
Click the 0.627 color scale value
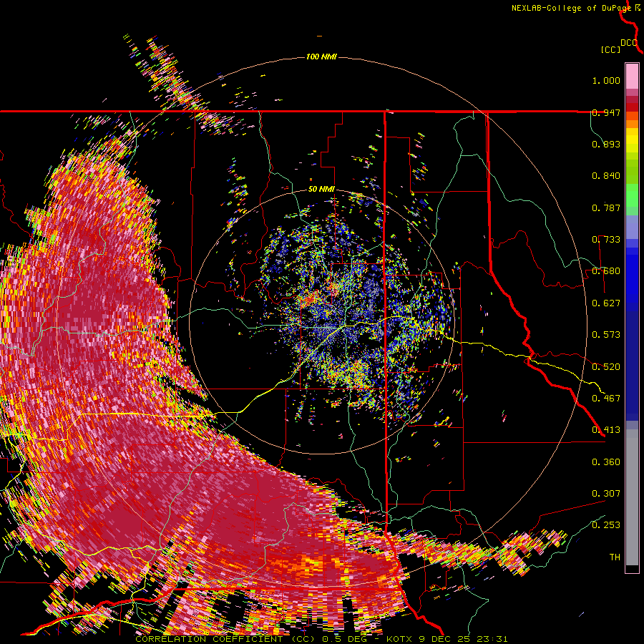(606, 303)
